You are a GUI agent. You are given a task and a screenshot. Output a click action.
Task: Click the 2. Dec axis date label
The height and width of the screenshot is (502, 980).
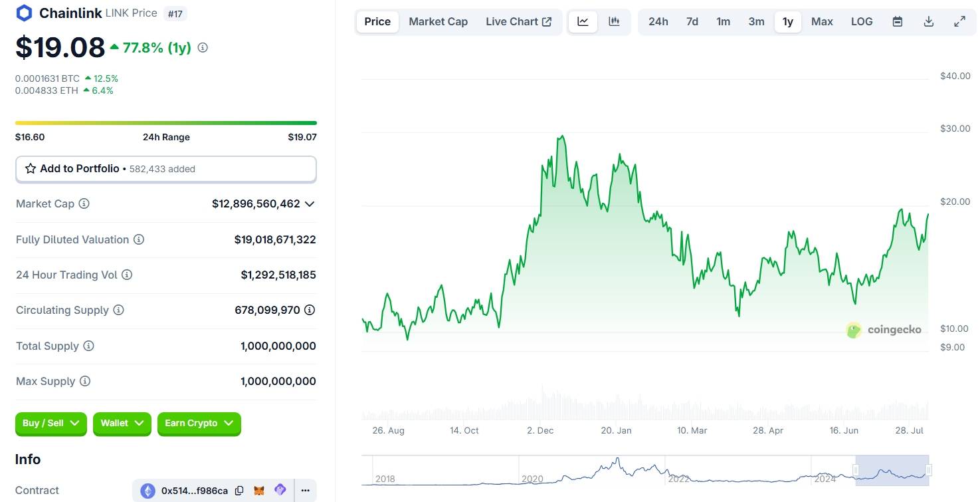click(540, 430)
